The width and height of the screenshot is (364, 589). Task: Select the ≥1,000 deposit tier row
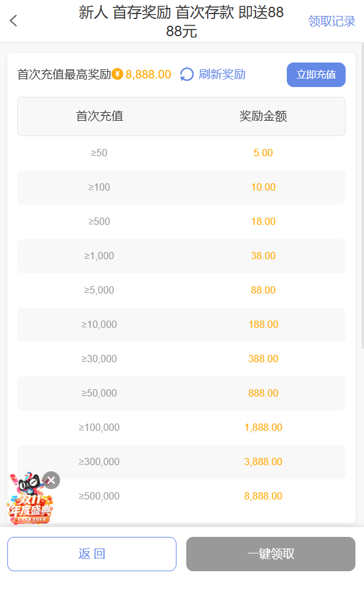[182, 256]
